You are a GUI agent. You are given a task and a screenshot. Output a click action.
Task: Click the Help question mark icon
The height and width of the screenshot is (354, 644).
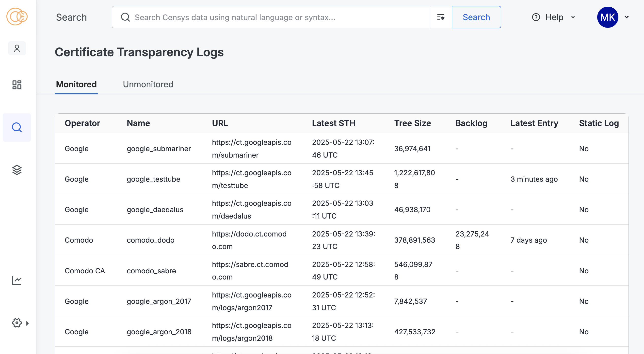click(x=536, y=17)
